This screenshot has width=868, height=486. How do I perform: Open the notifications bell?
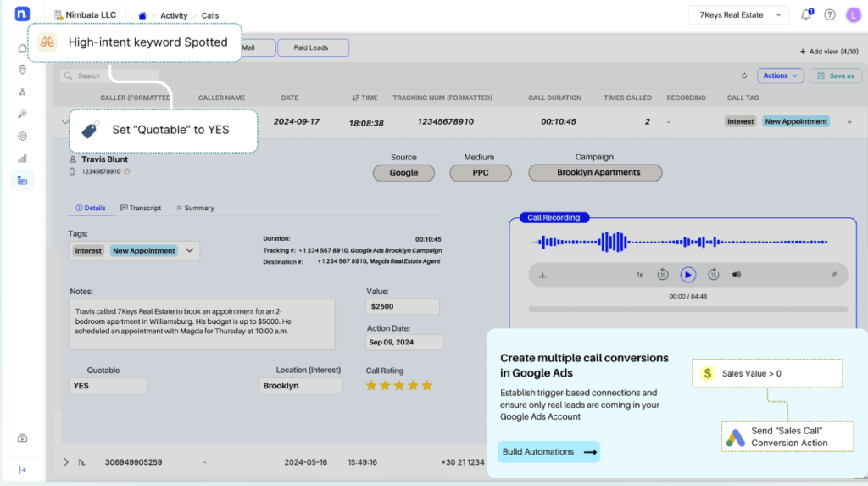(x=806, y=14)
